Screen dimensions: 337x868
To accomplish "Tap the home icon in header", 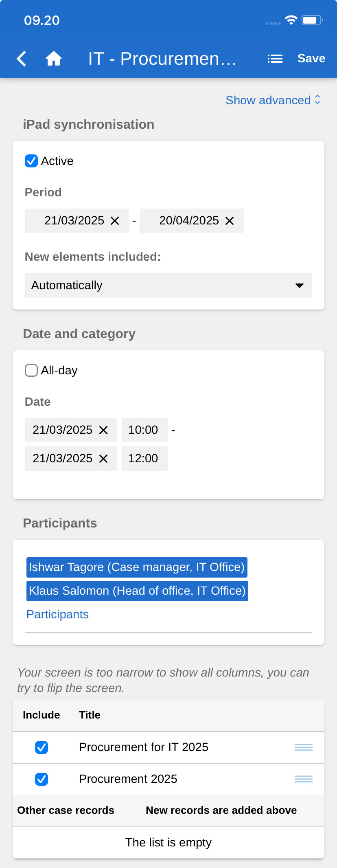I will 53,59.
